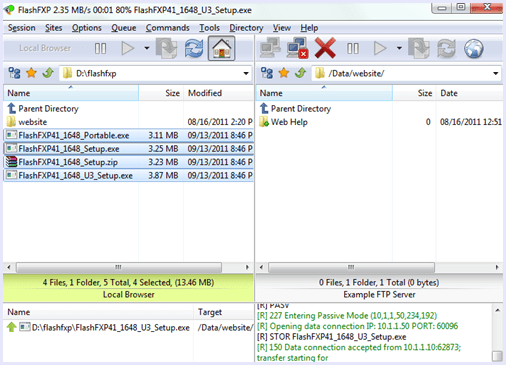Click the remote horizontal scrollbar thumb
This screenshot has height=365, width=506.
point(351,267)
